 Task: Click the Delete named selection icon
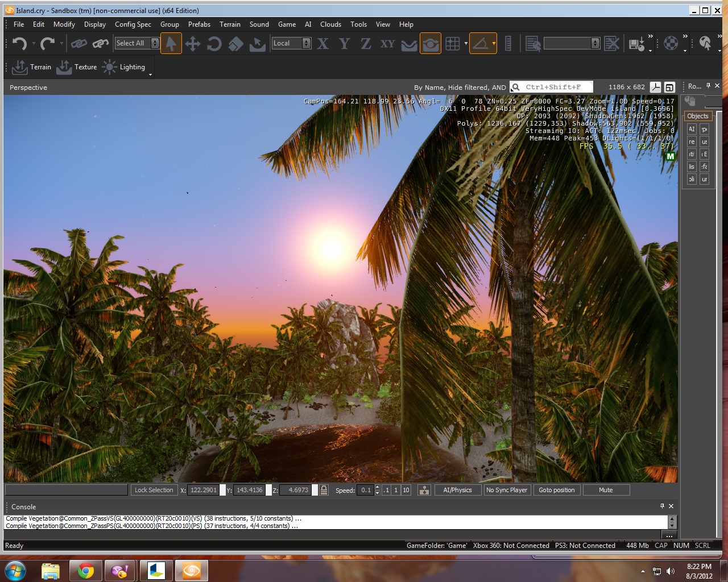(x=611, y=43)
